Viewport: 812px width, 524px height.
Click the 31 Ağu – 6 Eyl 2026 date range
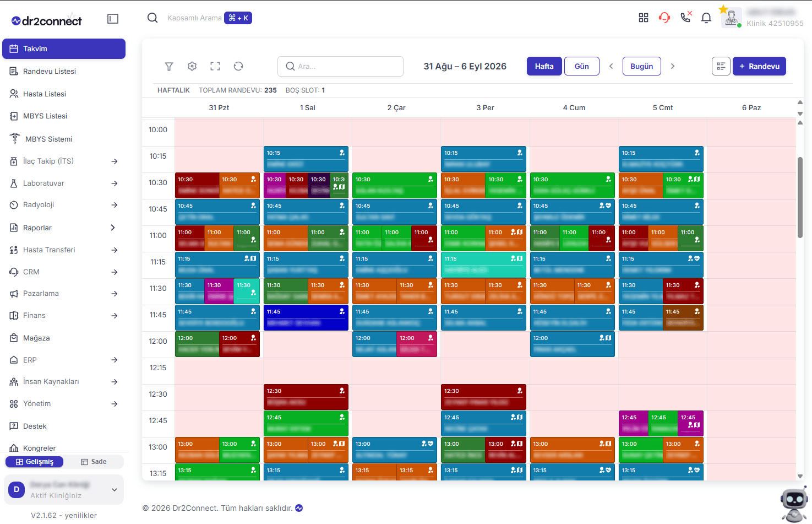click(x=465, y=66)
